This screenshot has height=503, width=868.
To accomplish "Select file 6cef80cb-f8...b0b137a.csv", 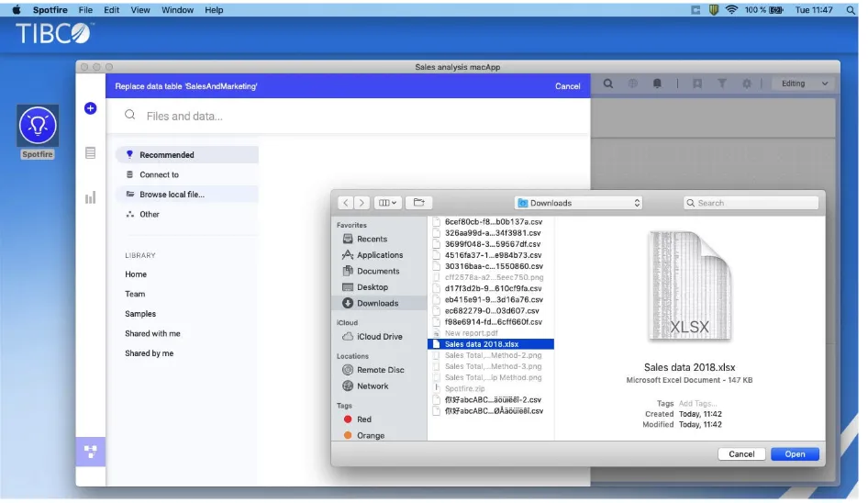I will click(x=491, y=221).
